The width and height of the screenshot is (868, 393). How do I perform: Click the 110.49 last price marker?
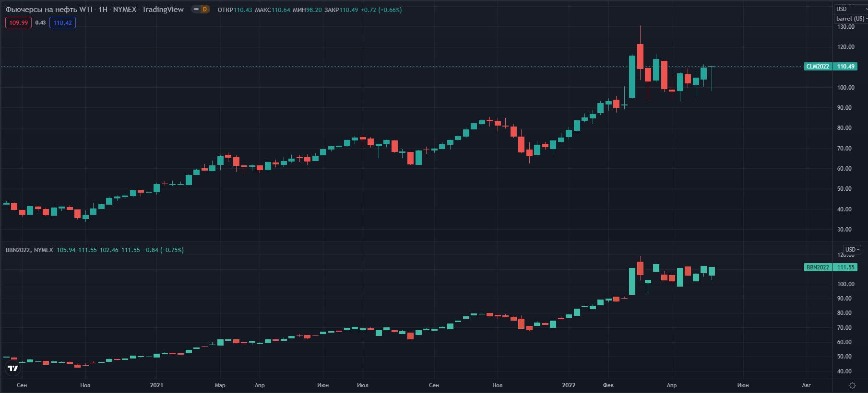(845, 67)
